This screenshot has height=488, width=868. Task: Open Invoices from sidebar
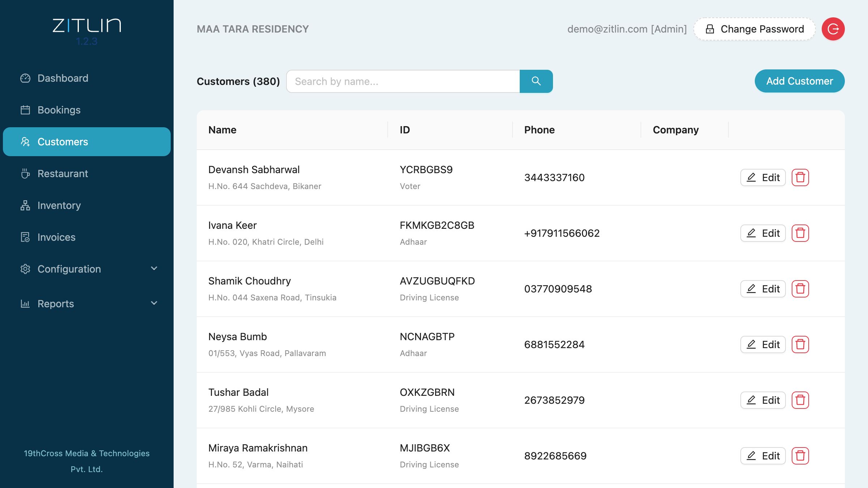56,237
